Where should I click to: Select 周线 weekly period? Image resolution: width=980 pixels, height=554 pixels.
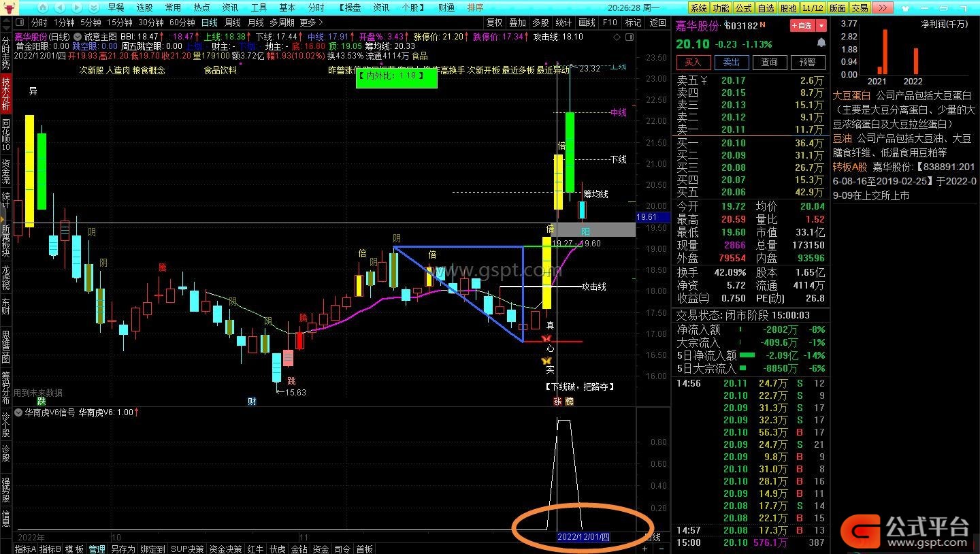point(232,22)
